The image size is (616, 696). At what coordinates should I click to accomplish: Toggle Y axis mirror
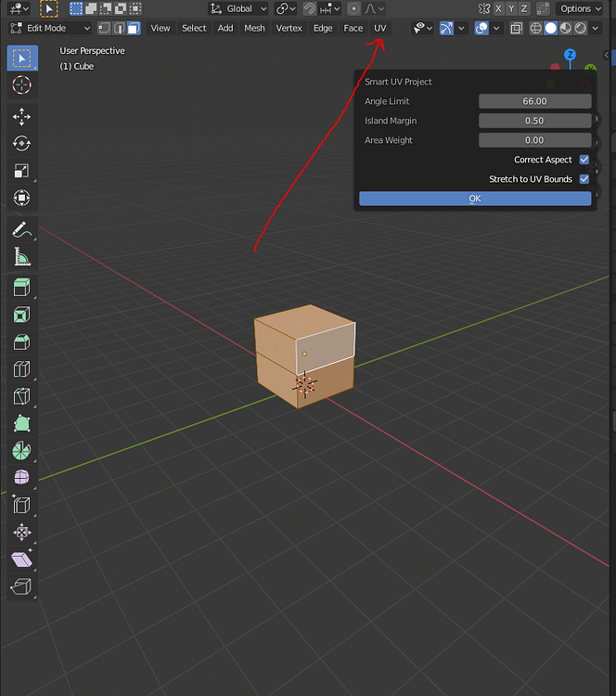512,8
